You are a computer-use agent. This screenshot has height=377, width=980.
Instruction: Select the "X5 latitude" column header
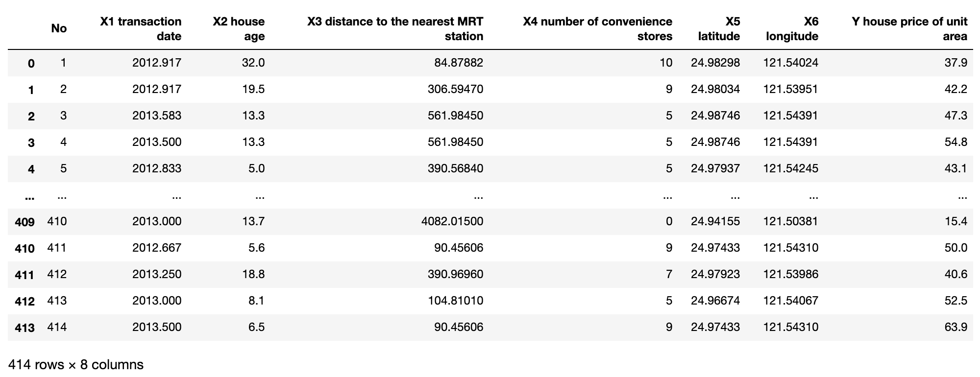coord(719,28)
